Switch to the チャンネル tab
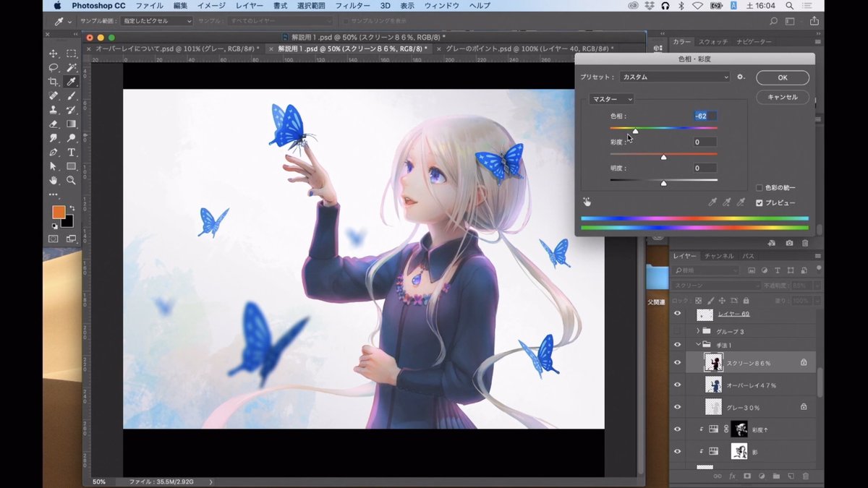The width and height of the screenshot is (868, 488). (x=718, y=256)
